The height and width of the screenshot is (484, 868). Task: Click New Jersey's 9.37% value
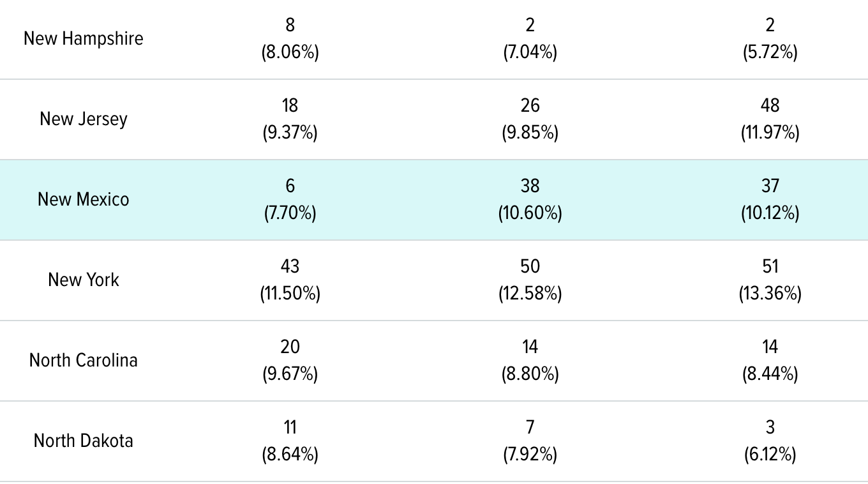(x=290, y=132)
